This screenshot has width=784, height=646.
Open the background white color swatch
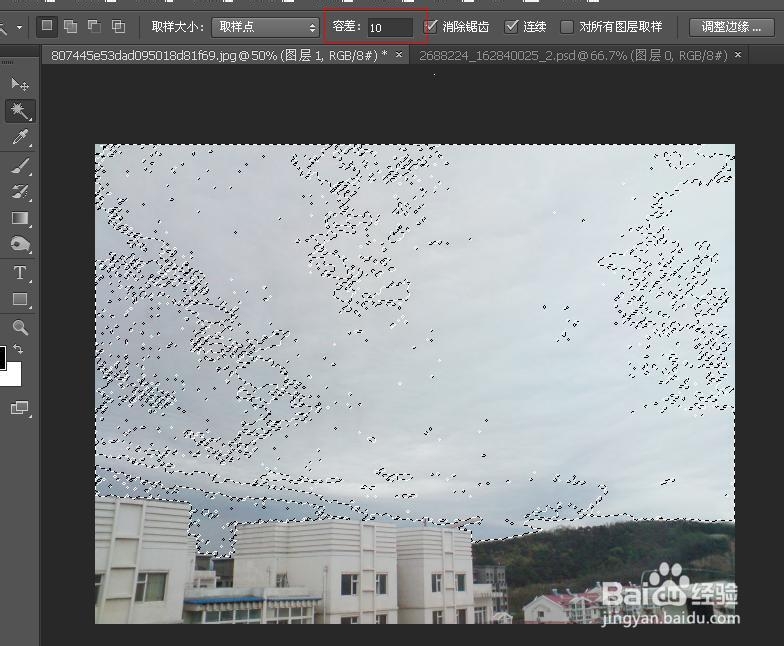click(12, 375)
